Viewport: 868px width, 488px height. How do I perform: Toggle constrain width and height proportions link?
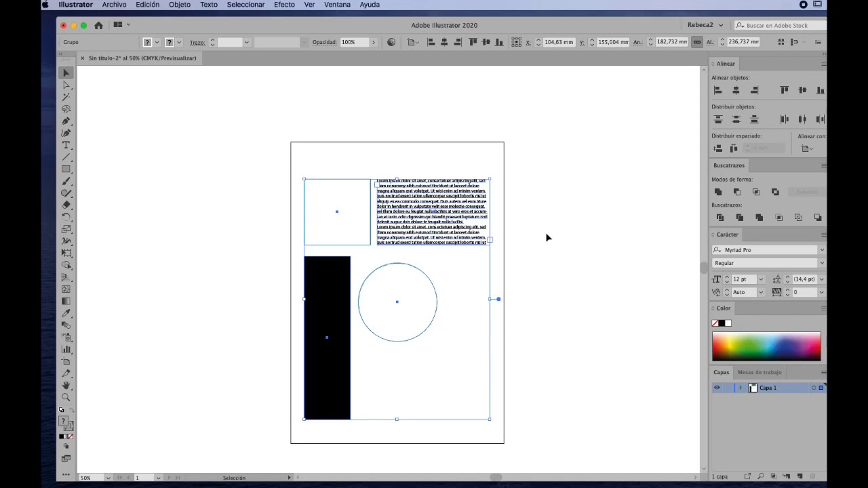pos(696,42)
